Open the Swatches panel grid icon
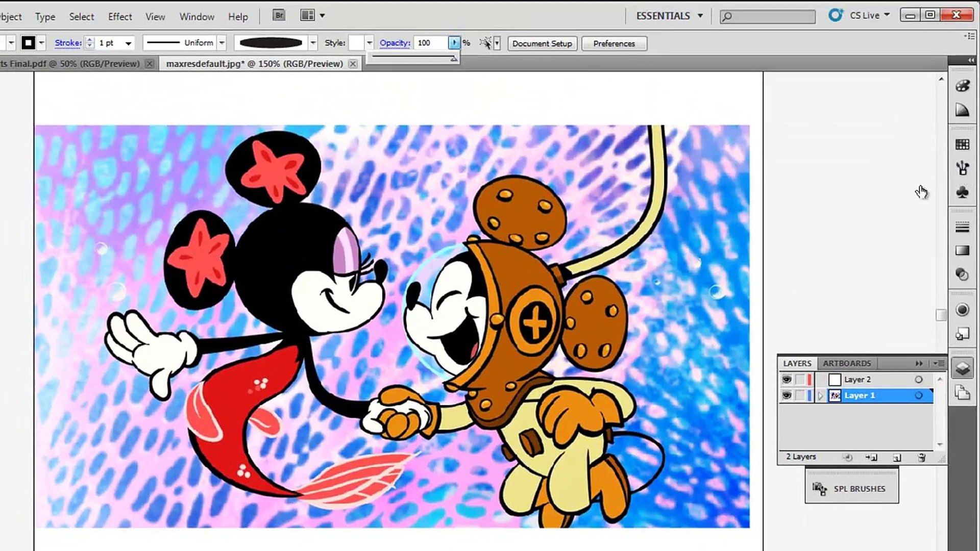Screen dimensions: 980x551 coord(962,145)
